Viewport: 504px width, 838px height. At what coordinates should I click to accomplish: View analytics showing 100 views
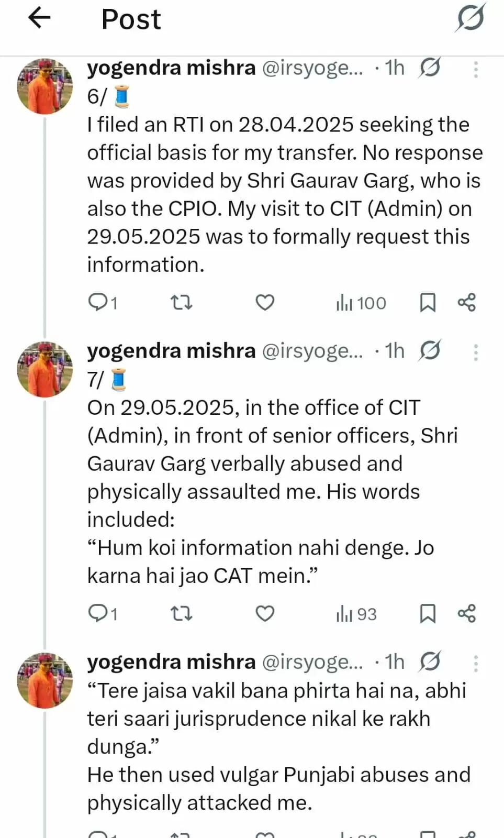point(361,303)
